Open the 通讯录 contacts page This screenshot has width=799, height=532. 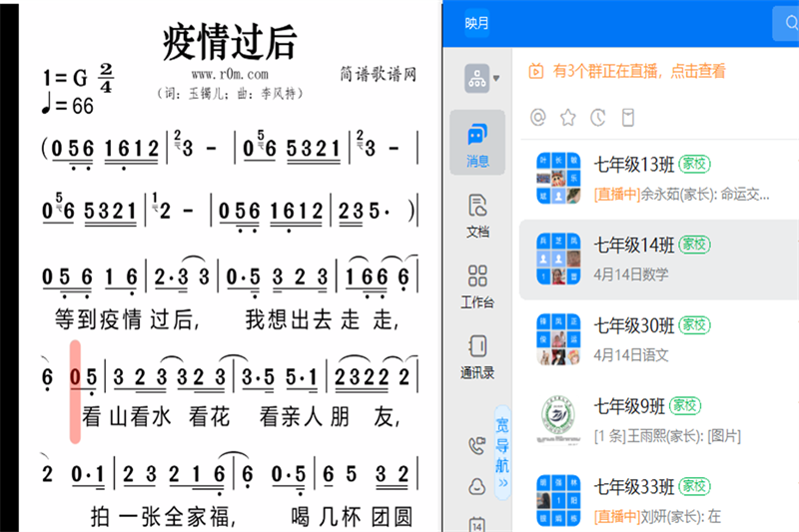[x=477, y=356]
